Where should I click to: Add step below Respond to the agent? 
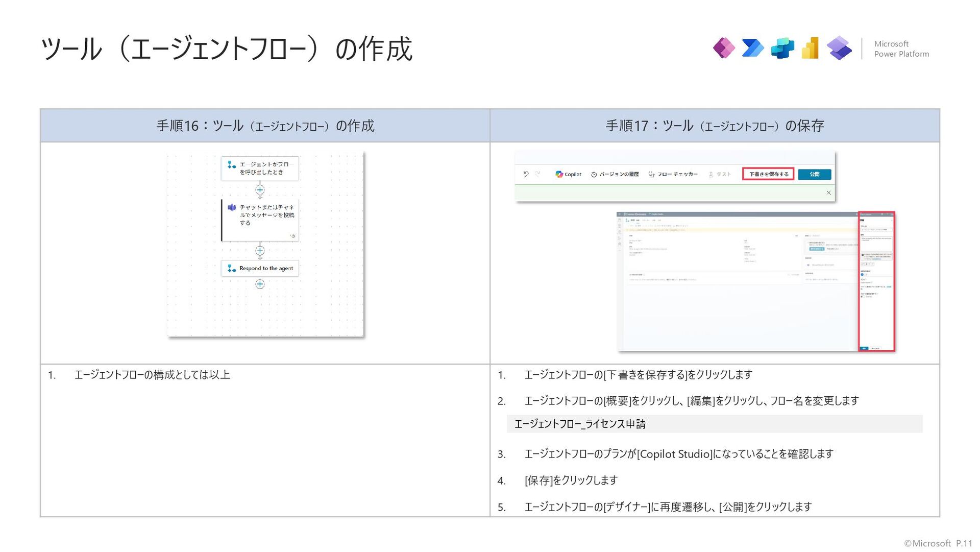click(260, 284)
